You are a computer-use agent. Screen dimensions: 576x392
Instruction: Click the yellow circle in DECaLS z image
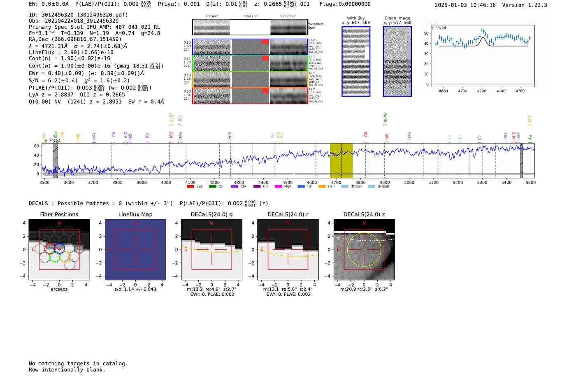click(364, 249)
